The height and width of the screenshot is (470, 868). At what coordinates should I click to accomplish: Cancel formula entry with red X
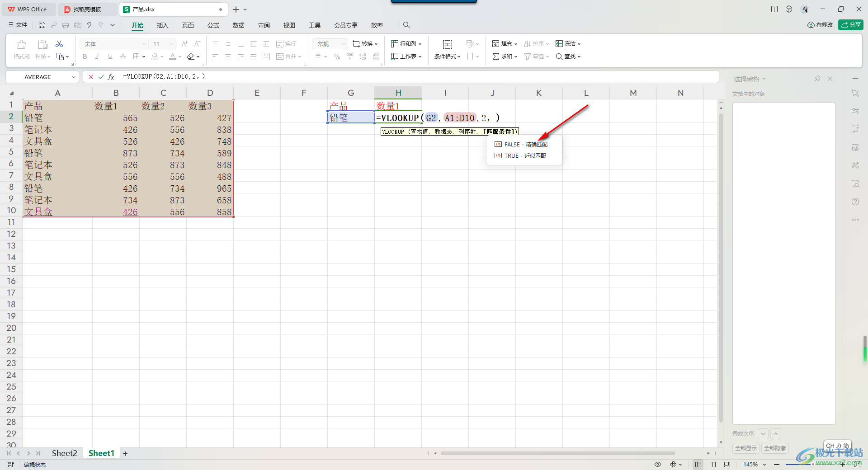(x=91, y=77)
